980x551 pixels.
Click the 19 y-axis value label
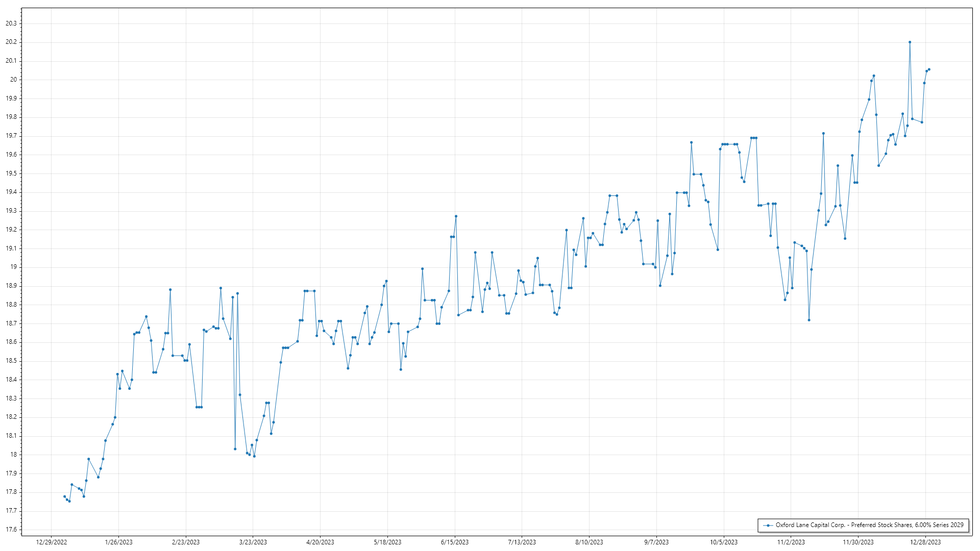coord(14,267)
